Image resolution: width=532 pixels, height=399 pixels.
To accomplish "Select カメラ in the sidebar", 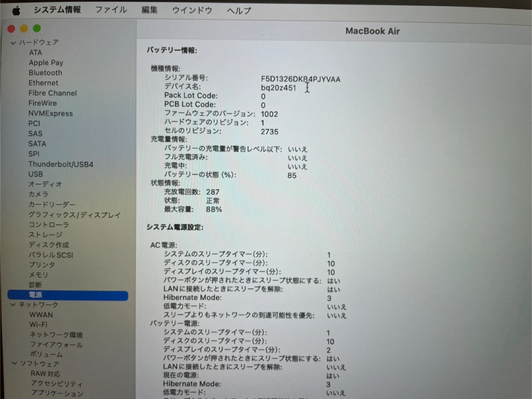I will pyautogui.click(x=38, y=194).
